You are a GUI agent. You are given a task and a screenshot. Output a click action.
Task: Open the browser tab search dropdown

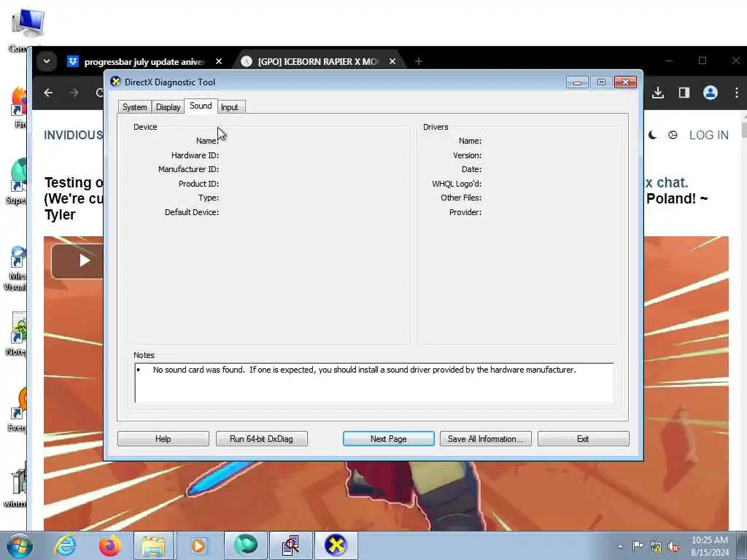pos(47,61)
